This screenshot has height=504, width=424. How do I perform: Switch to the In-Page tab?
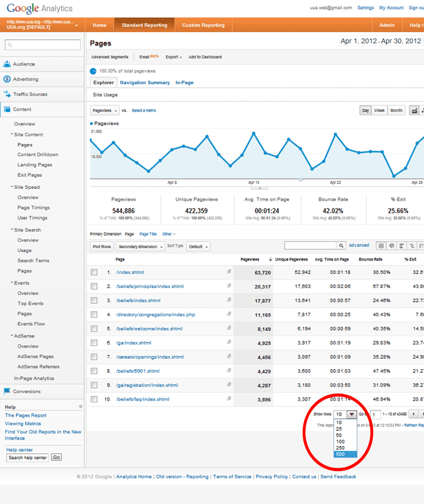(184, 82)
